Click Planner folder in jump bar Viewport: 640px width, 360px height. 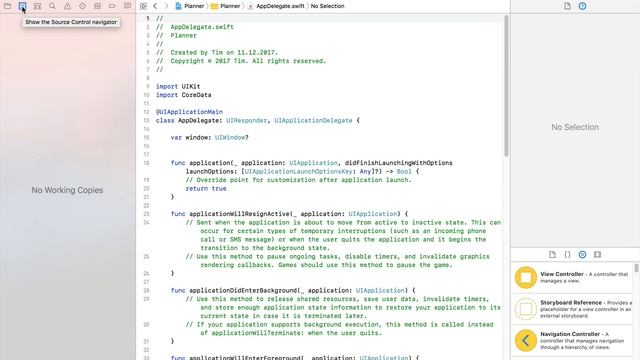[226, 6]
